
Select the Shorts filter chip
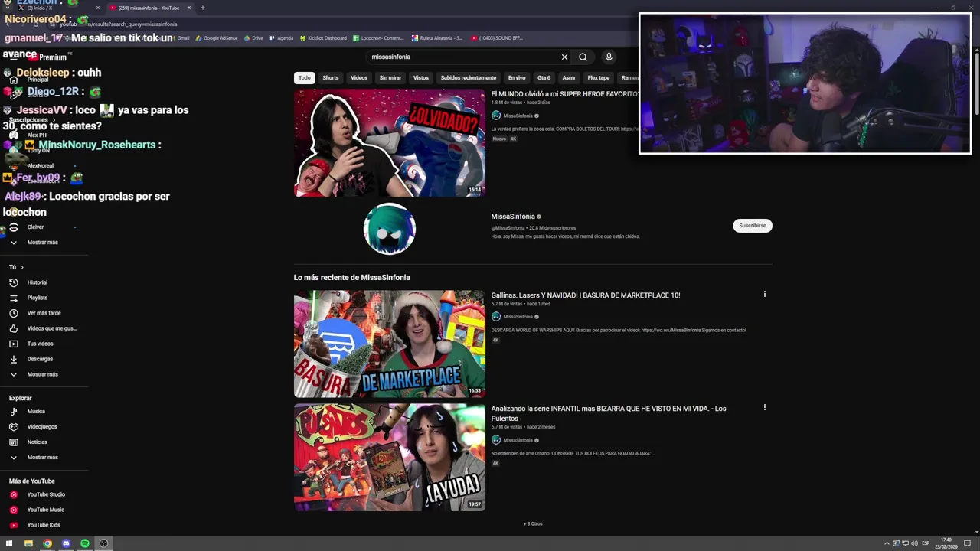pos(331,77)
